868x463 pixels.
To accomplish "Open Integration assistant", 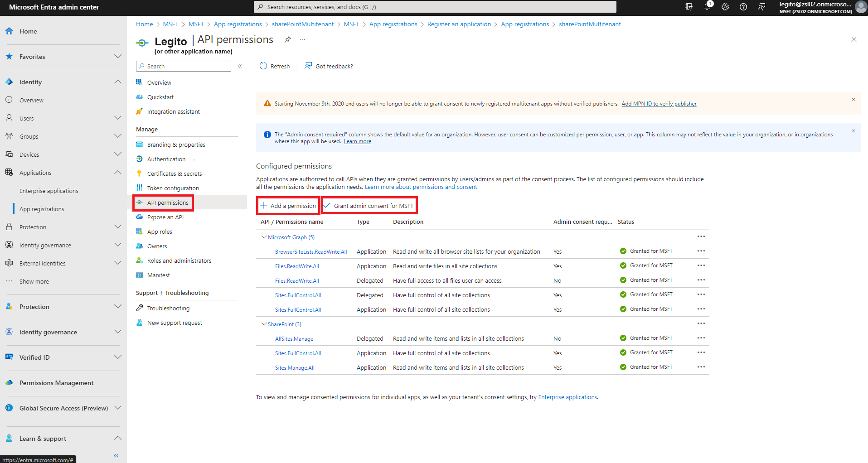I will (173, 111).
